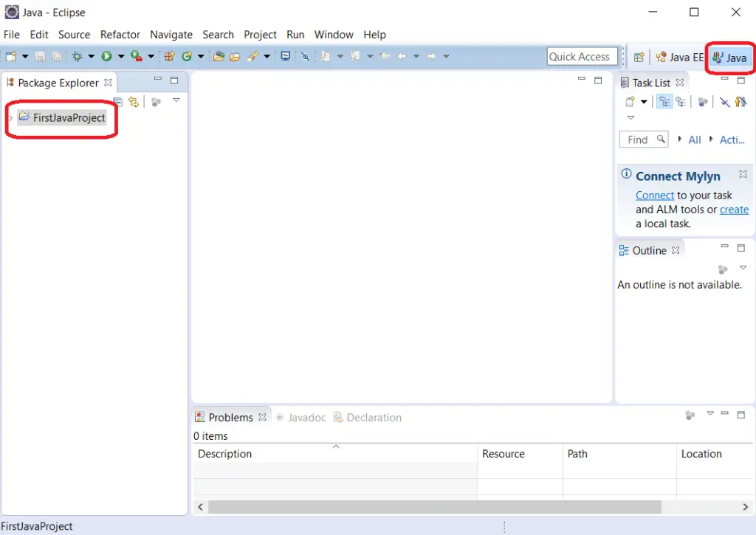Click the create local task link
This screenshot has width=756, height=535.
point(734,210)
